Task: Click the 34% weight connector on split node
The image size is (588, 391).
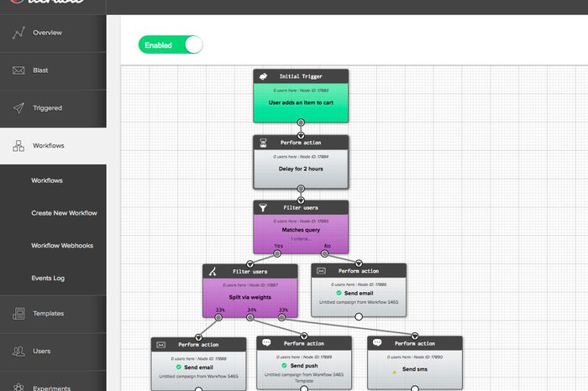Action: click(251, 317)
